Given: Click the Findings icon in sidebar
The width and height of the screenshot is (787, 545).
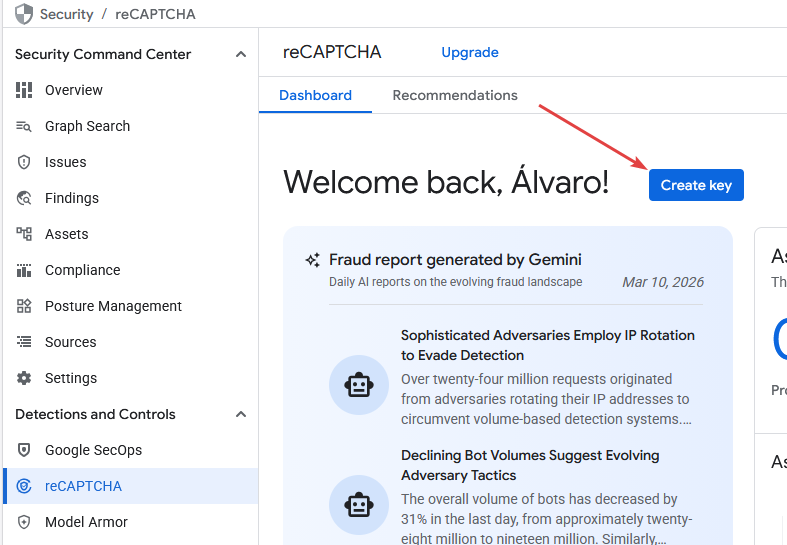Looking at the screenshot, I should pos(25,198).
